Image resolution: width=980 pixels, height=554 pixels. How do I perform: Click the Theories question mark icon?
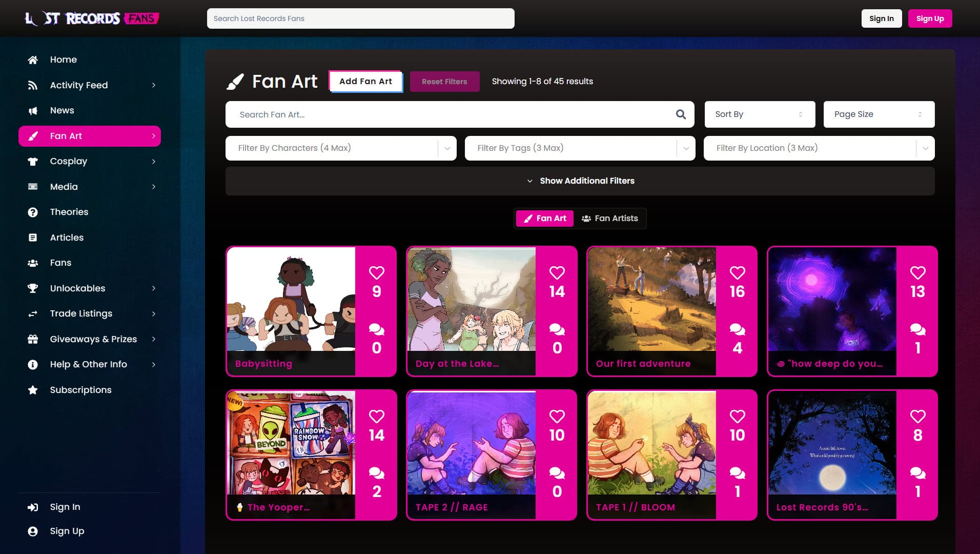click(x=33, y=212)
